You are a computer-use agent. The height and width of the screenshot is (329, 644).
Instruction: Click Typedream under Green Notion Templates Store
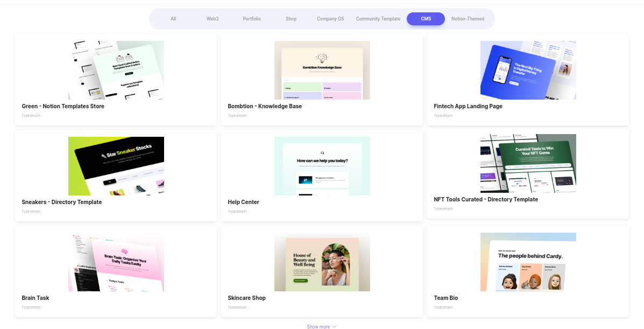(31, 116)
